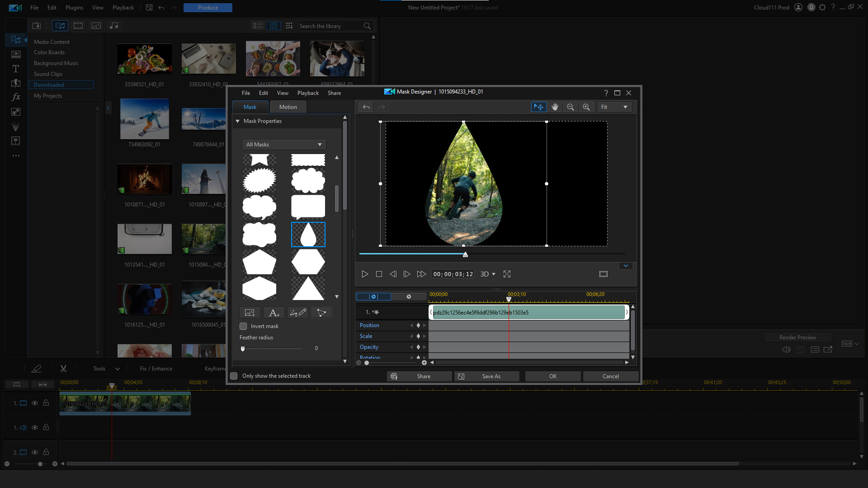Image resolution: width=868 pixels, height=488 pixels.
Task: Hide video track 1 with the eye toggle
Action: tap(35, 403)
